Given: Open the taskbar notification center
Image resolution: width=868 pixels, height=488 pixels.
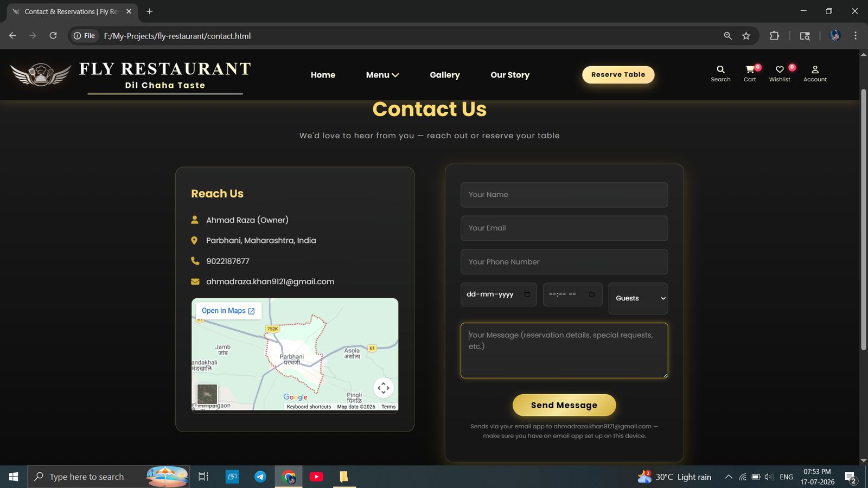Looking at the screenshot, I should (851, 477).
